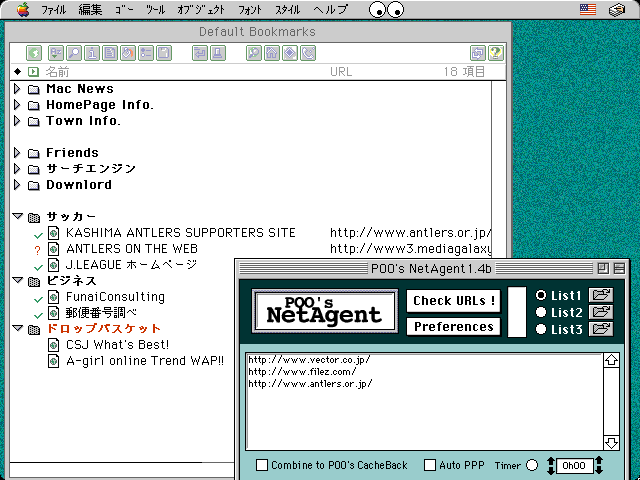This screenshot has width=640, height=480.
Task: Enable the Auto PPP checkbox
Action: pos(430,465)
